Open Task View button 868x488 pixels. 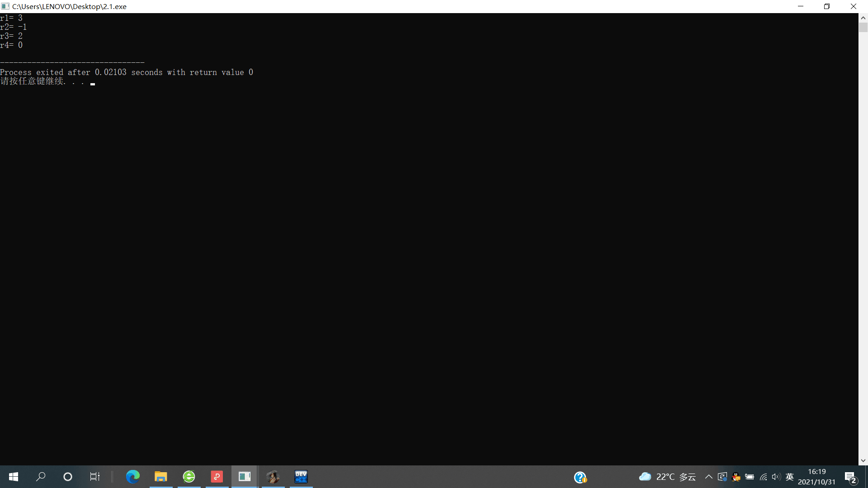(x=95, y=477)
